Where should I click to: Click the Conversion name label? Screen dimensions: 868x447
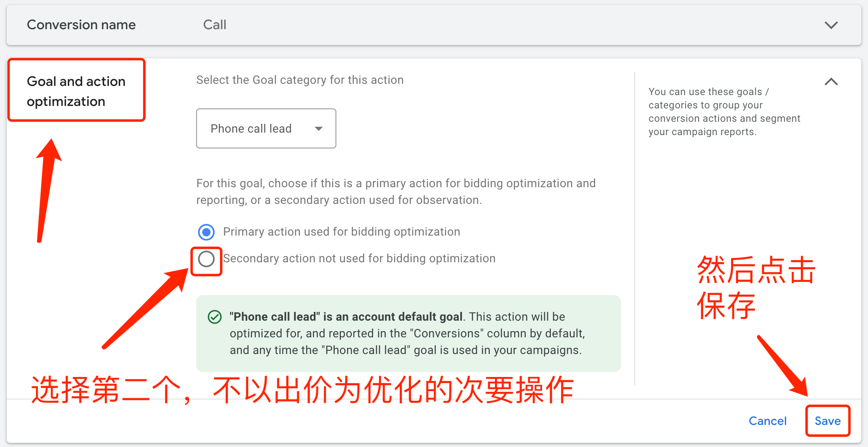[x=81, y=25]
